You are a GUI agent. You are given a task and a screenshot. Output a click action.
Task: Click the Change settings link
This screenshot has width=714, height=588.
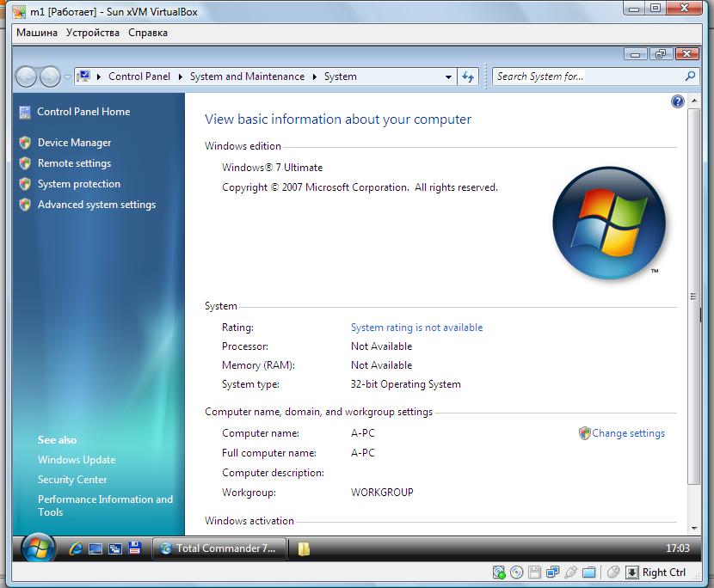coord(628,433)
